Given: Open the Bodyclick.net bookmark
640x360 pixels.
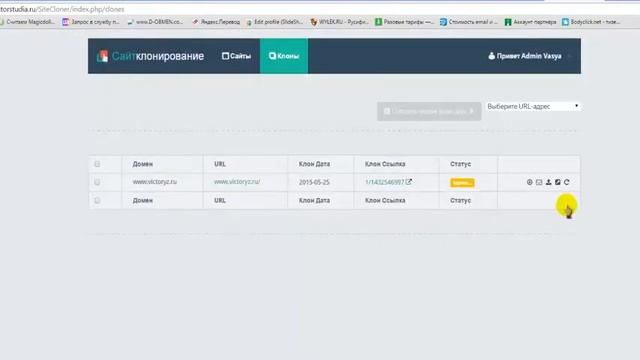Looking at the screenshot, I should coord(591,22).
